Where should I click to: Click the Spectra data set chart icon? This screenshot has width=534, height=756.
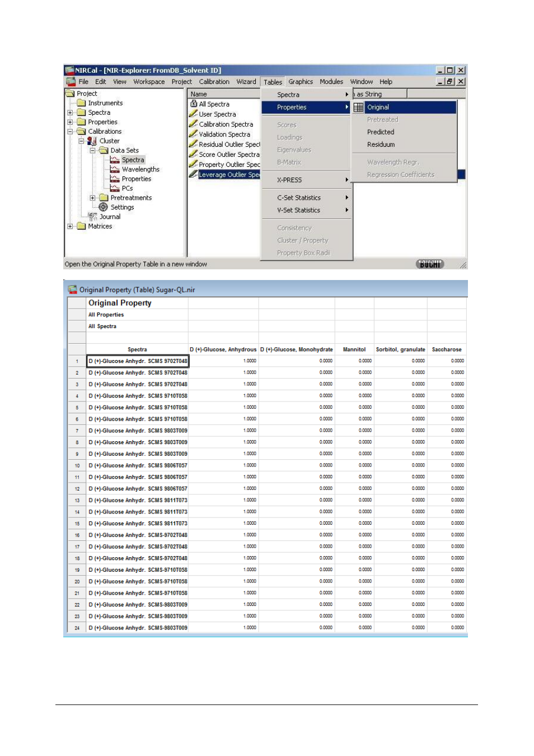pos(115,160)
